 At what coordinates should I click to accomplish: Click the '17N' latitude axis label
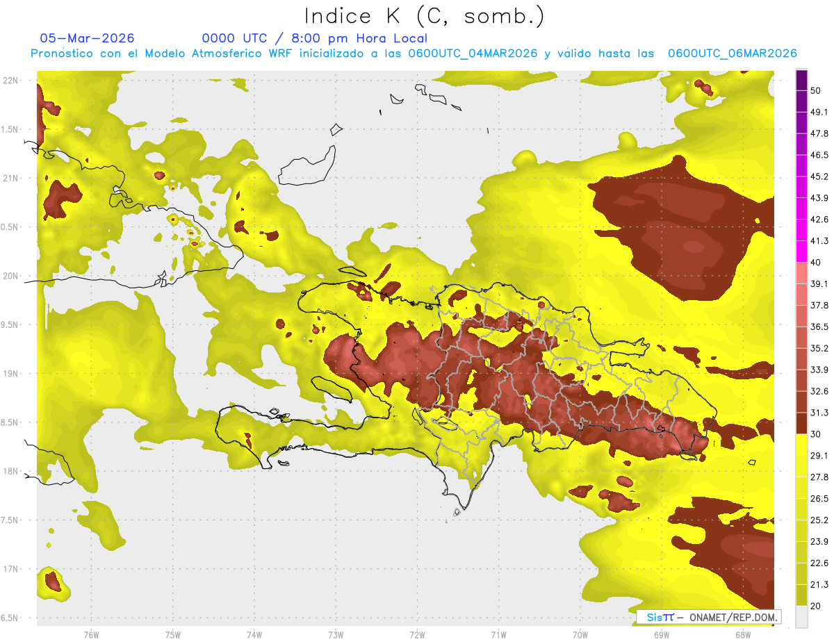[x=10, y=569]
